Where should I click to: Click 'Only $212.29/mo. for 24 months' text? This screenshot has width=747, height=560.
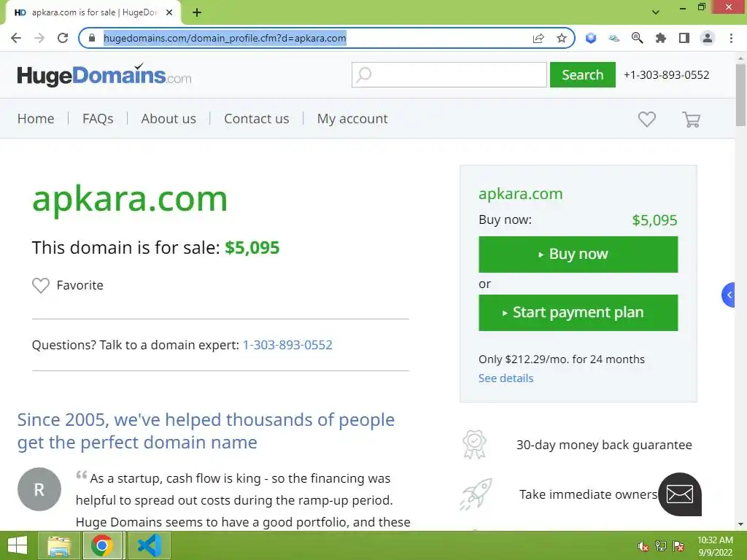pyautogui.click(x=562, y=359)
